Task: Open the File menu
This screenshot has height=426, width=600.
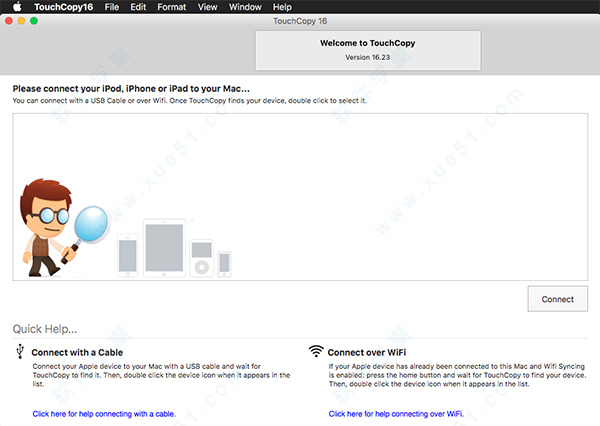Action: (112, 7)
